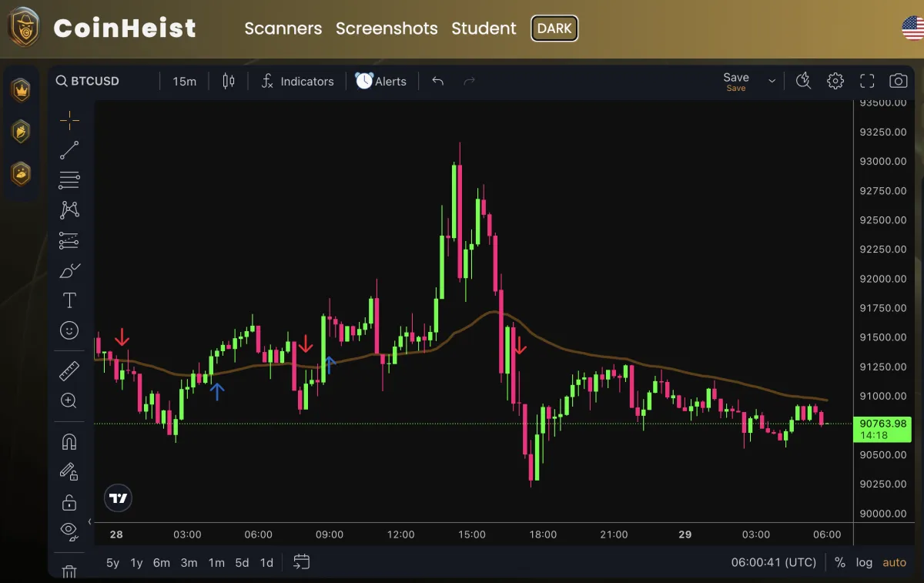The image size is (924, 583).
Task: Toggle the DARK theme button
Action: pos(554,28)
